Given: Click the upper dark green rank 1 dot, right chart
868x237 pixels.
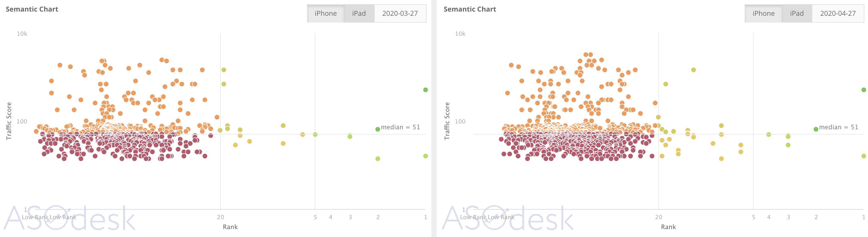Looking at the screenshot, I should 864,90.
